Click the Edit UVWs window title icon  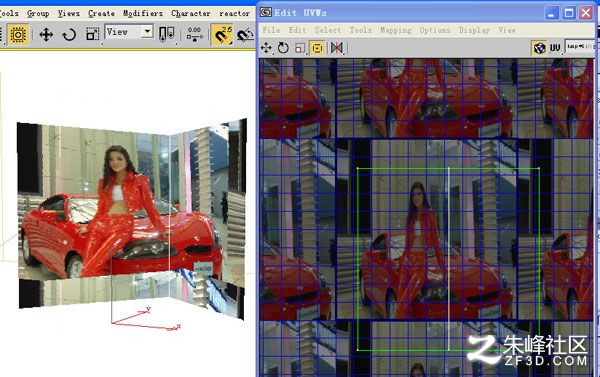pyautogui.click(x=266, y=12)
